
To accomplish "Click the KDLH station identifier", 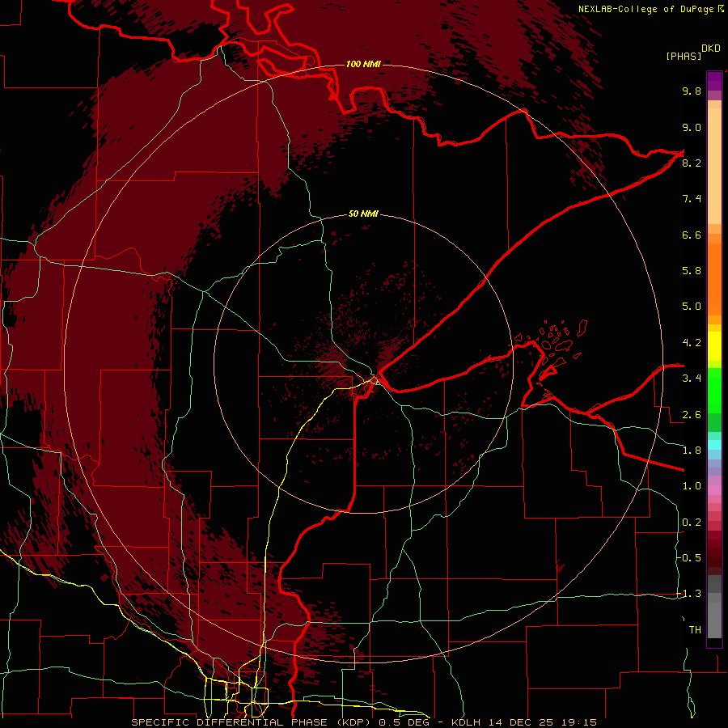I will click(466, 722).
